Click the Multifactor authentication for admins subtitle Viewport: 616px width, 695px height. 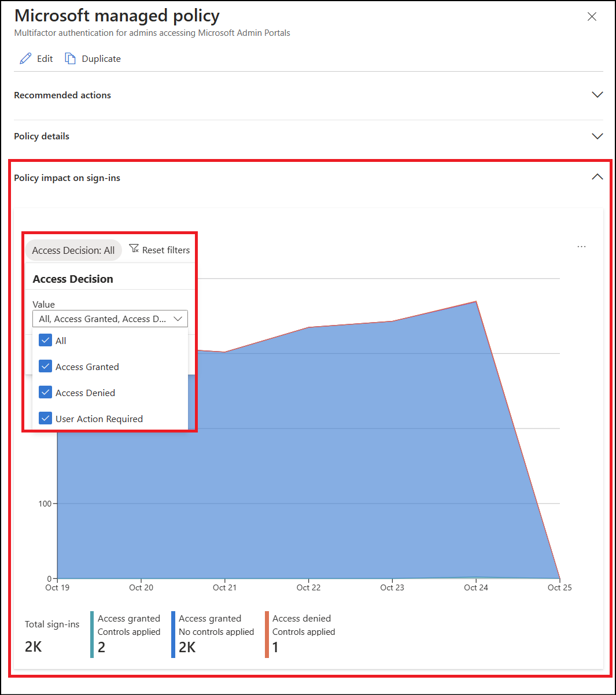[x=152, y=33]
